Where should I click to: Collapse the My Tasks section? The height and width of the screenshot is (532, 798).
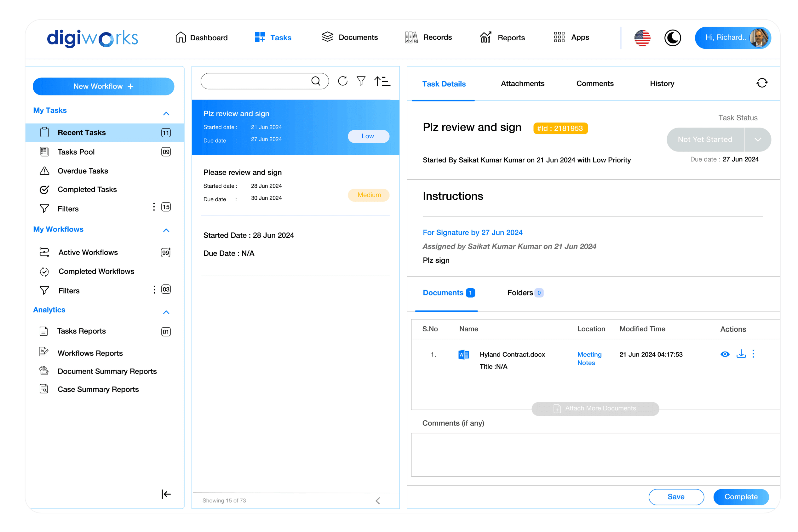166,113
